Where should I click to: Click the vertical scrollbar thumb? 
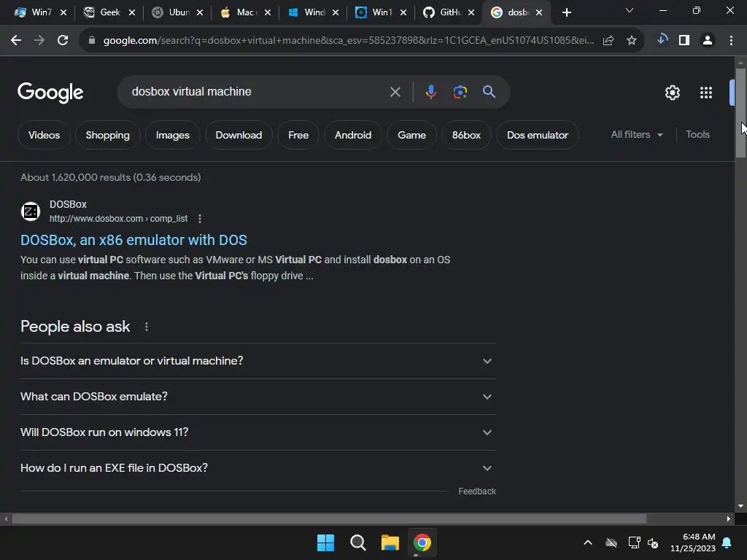740,112
